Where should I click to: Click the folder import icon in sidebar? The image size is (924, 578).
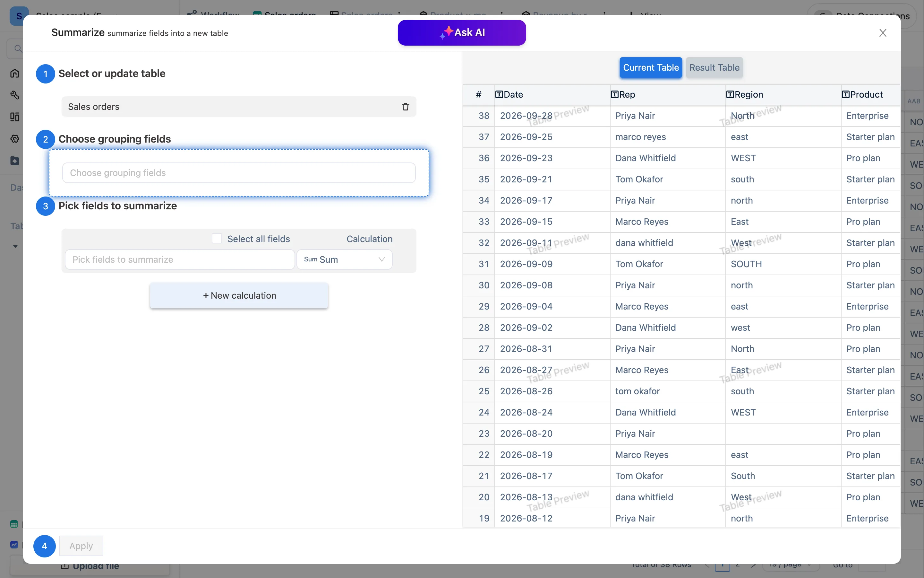coord(14,160)
